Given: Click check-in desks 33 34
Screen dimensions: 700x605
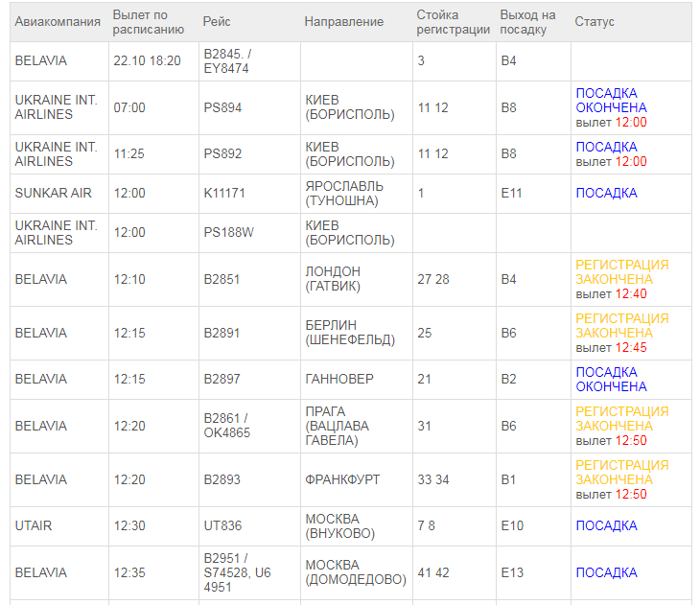Looking at the screenshot, I should [x=433, y=480].
